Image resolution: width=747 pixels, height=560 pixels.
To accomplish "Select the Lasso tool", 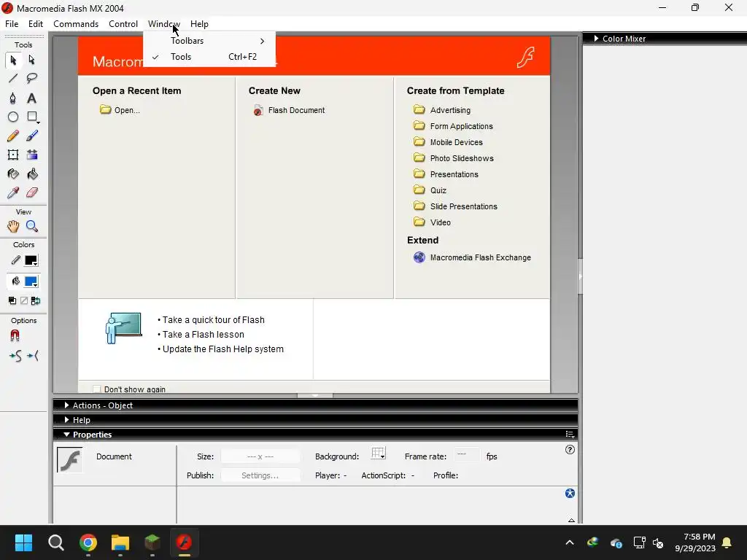I will (32, 79).
